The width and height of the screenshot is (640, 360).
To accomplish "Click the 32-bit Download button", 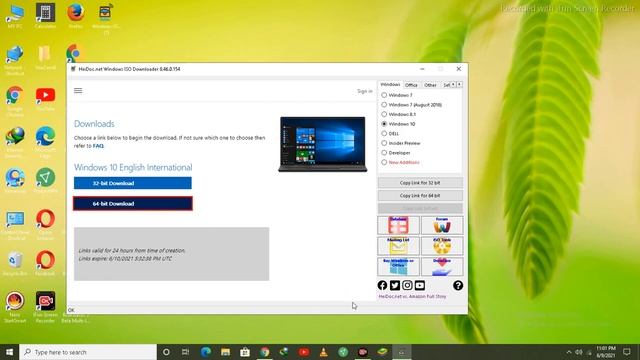I will coord(133,183).
